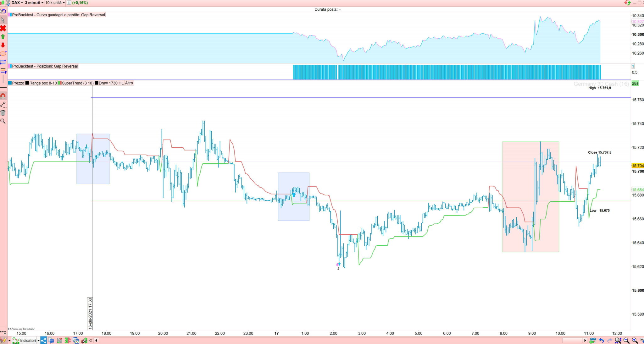
Task: Open the DAX instrument dropdown
Action: pos(17,3)
